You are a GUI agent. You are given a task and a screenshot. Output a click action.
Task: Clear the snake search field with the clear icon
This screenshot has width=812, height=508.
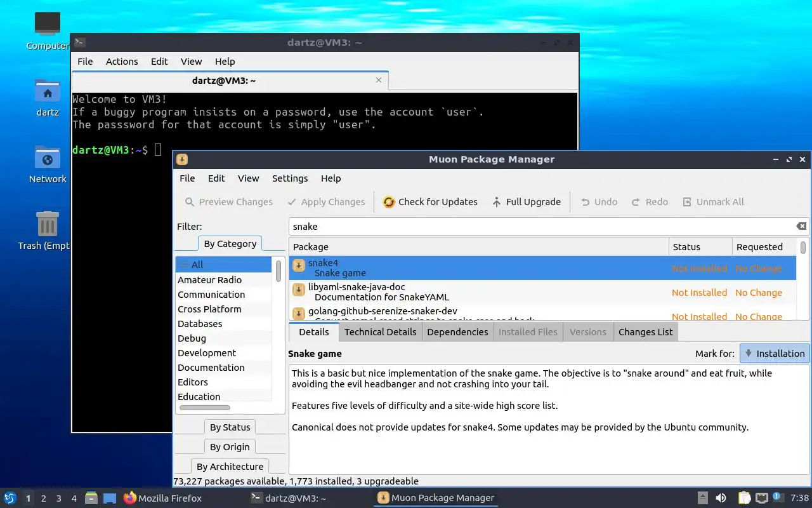(x=801, y=227)
